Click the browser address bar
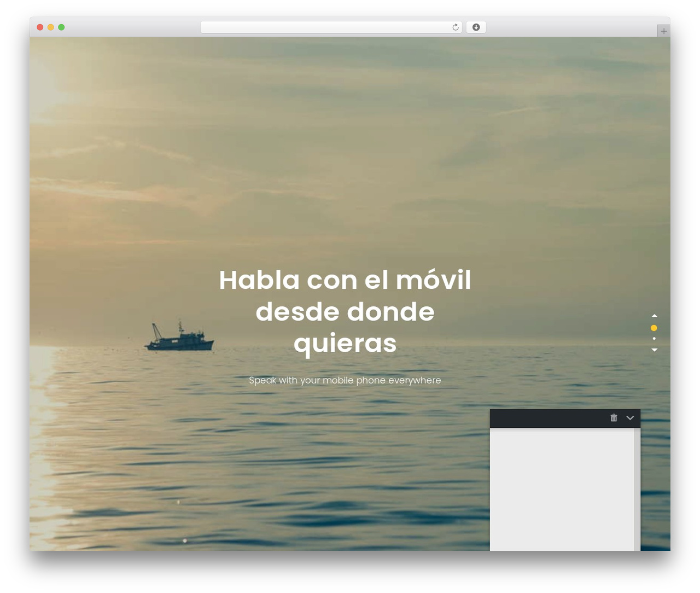The height and width of the screenshot is (593, 700). point(331,27)
